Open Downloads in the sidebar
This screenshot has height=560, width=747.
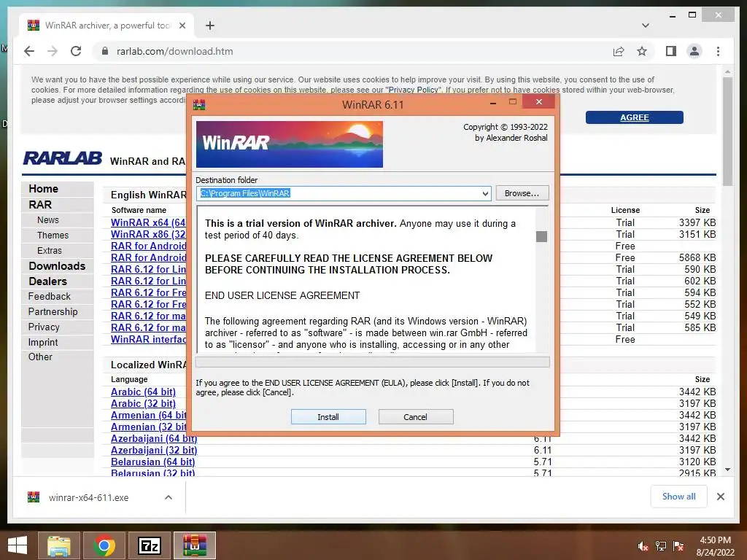(x=57, y=266)
